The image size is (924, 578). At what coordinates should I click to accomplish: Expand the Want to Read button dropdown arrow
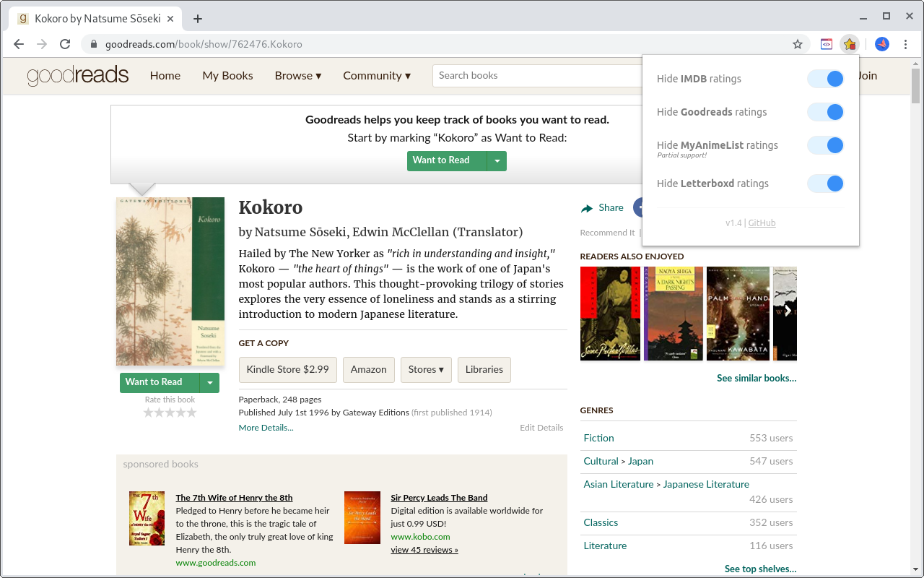pyautogui.click(x=210, y=382)
